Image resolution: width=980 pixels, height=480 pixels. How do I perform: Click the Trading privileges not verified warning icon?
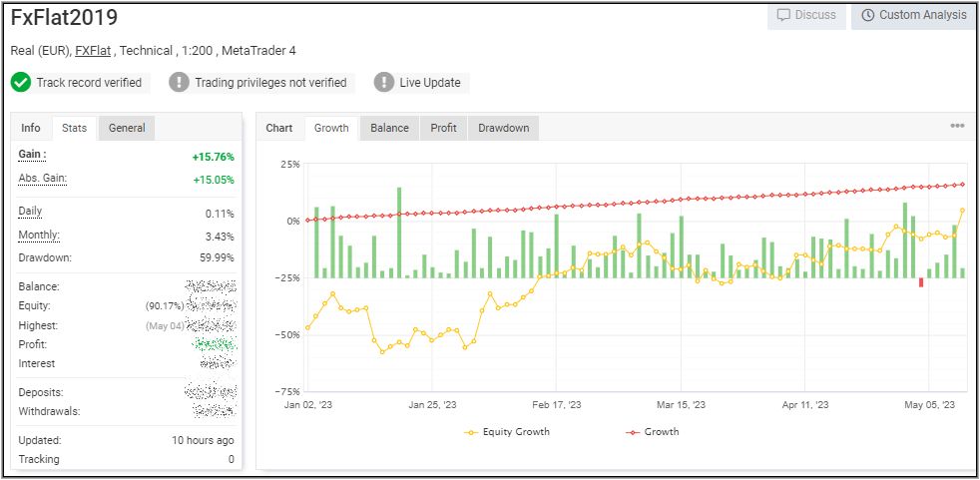coord(179,83)
